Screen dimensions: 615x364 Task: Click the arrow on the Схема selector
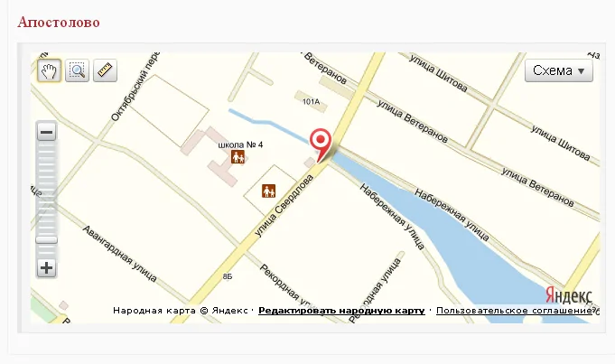click(582, 71)
